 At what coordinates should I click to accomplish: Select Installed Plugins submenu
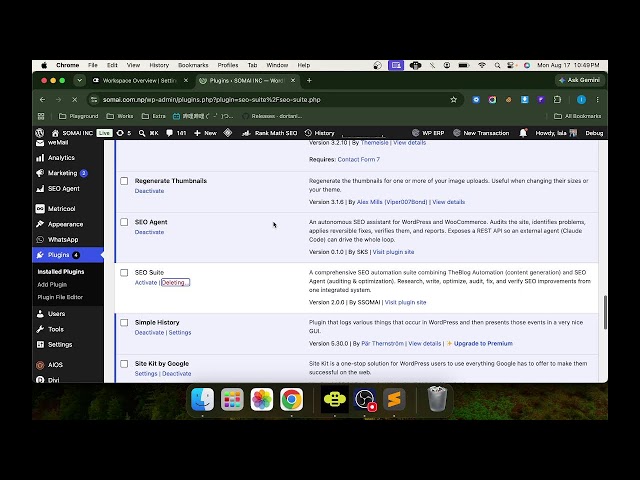(x=61, y=271)
